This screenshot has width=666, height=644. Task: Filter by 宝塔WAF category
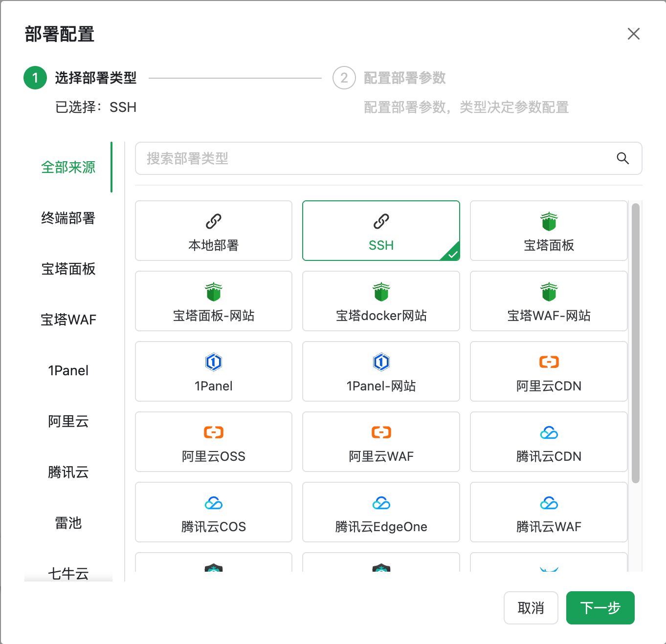(68, 320)
